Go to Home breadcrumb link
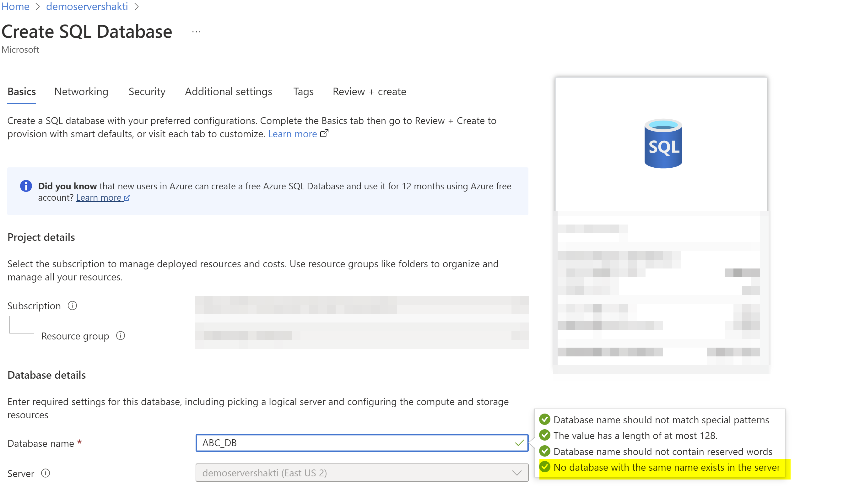 click(x=15, y=7)
